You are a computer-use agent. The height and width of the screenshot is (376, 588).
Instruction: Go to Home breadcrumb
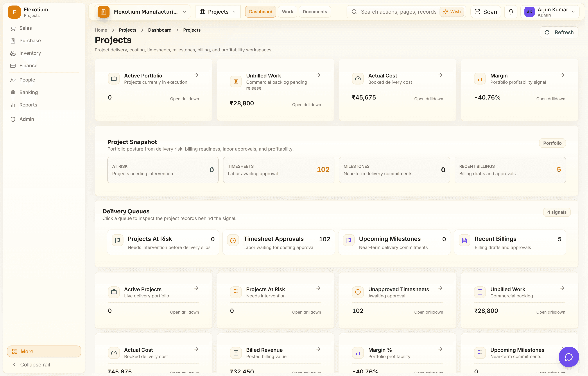[101, 30]
